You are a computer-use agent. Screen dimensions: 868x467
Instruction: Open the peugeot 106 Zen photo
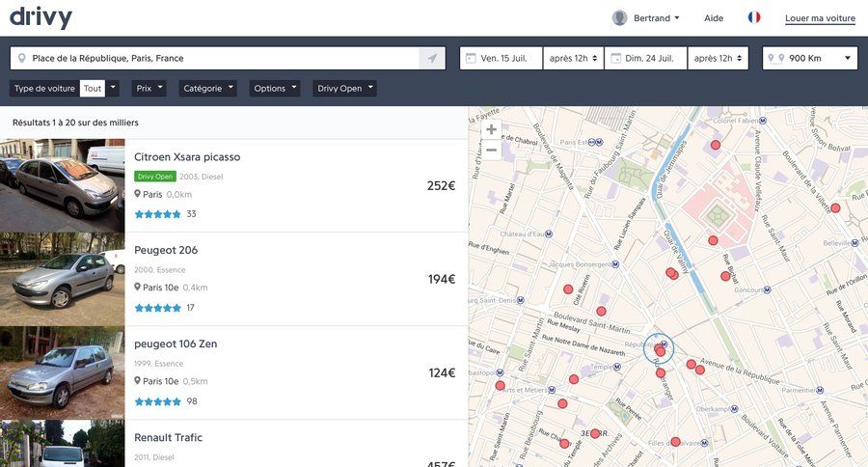click(63, 372)
